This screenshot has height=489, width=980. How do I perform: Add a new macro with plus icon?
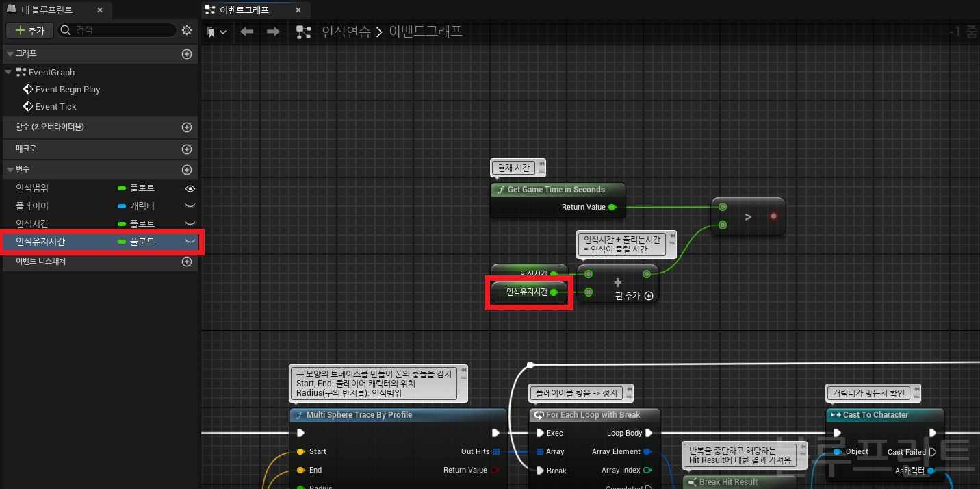pos(187,149)
